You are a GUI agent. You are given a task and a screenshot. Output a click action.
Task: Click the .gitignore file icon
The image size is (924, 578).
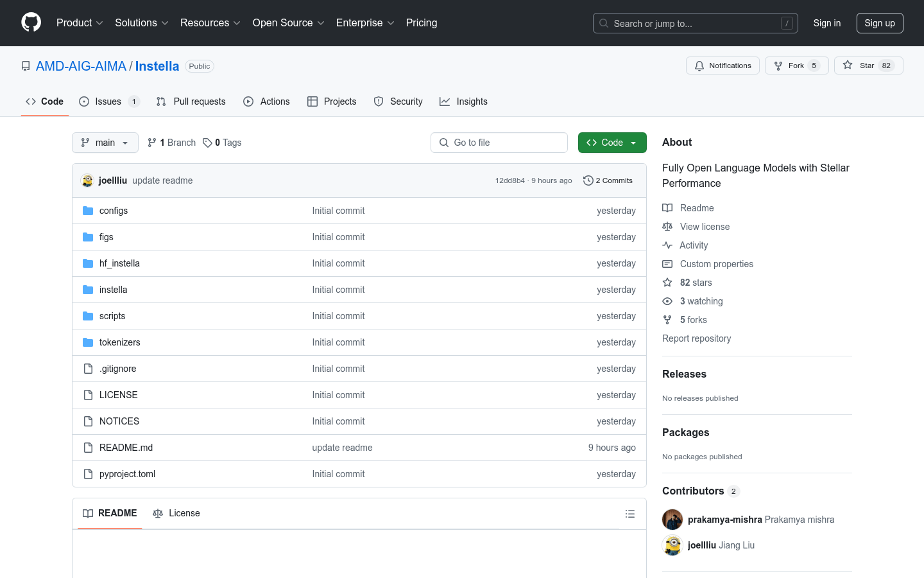pos(88,369)
